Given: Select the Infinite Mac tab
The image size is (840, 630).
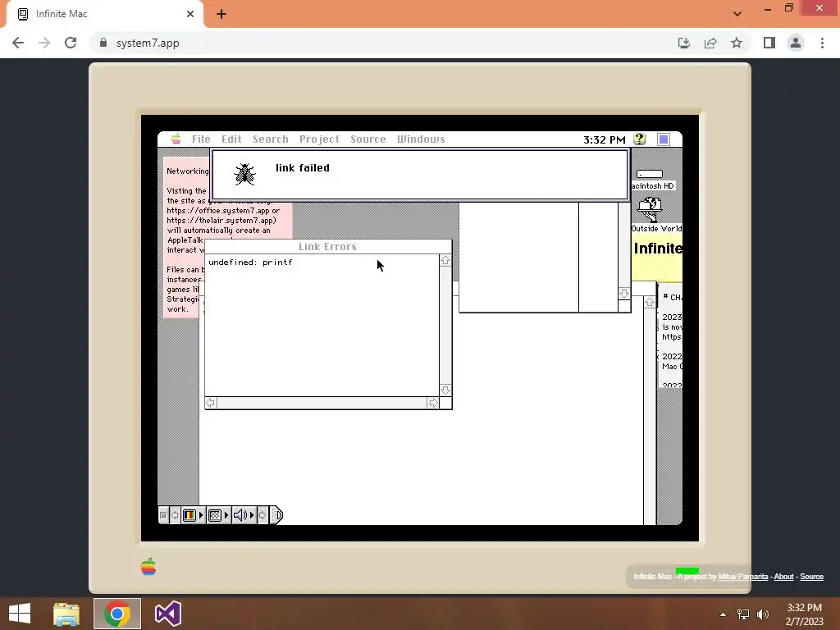Looking at the screenshot, I should click(x=105, y=14).
